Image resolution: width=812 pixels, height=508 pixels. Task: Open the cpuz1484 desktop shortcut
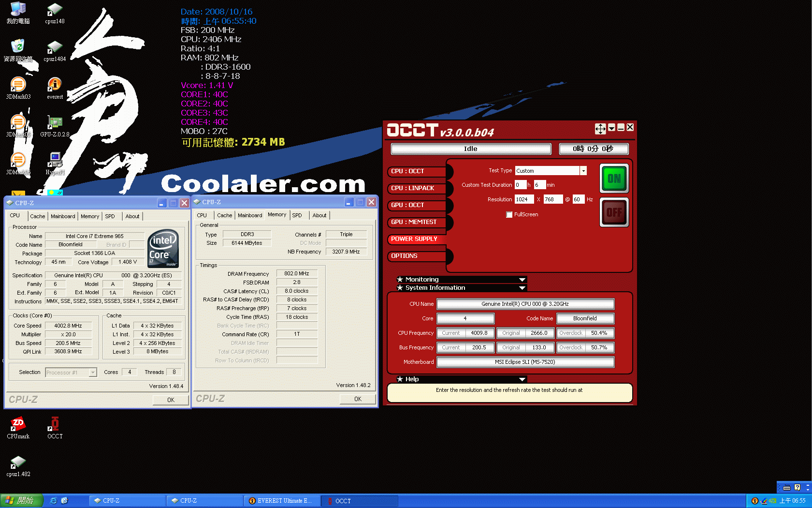[x=55, y=51]
